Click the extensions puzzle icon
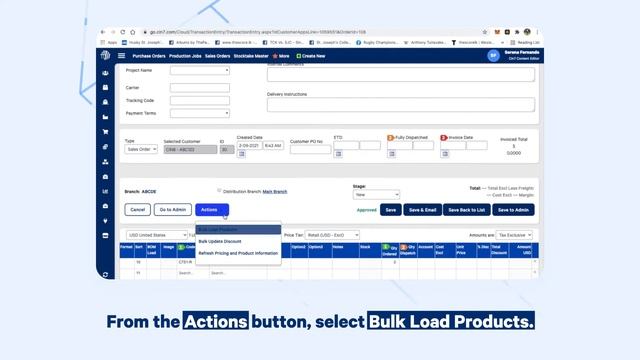 tap(517, 32)
